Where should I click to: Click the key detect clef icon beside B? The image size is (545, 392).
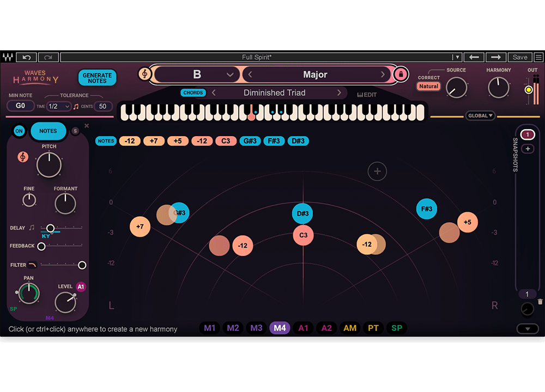point(144,73)
